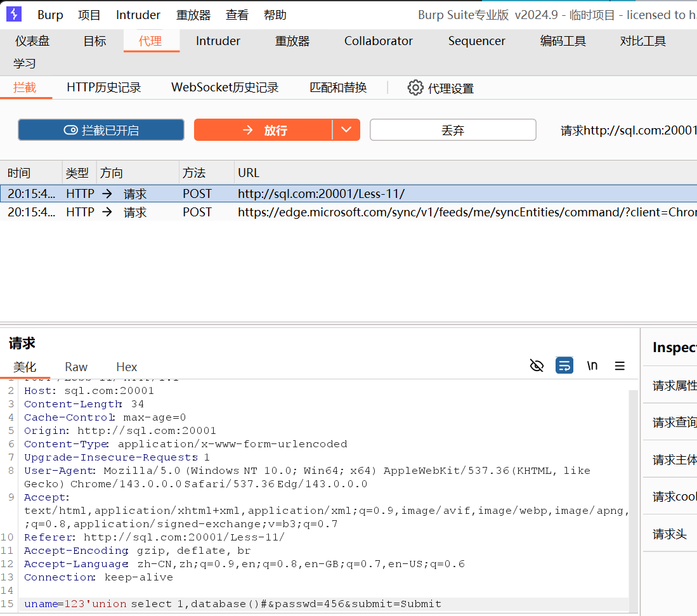Open the 查看 menu
Image resolution: width=697 pixels, height=616 pixels.
click(237, 15)
